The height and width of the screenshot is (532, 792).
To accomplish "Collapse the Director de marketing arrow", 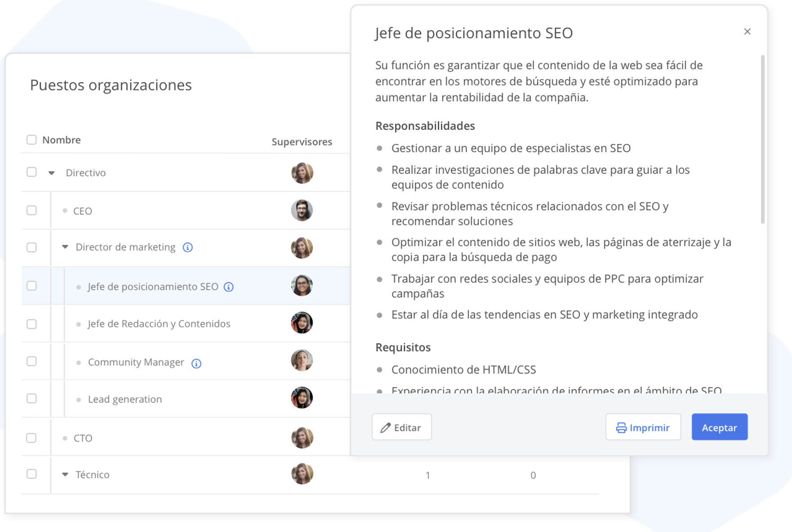I will pyautogui.click(x=65, y=247).
